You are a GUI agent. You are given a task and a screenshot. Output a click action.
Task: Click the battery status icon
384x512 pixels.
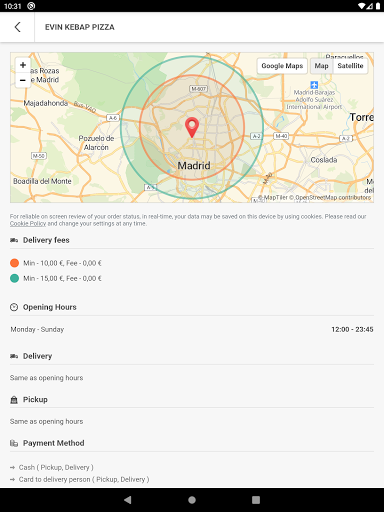378,6
